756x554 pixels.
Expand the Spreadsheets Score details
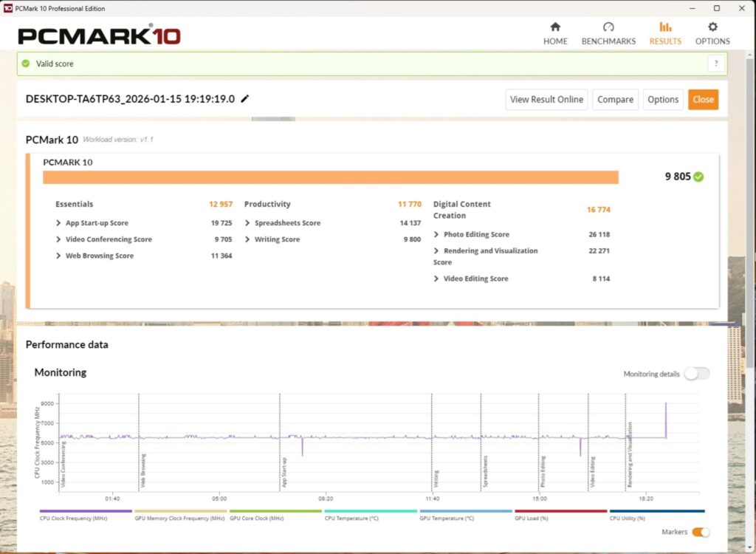247,223
